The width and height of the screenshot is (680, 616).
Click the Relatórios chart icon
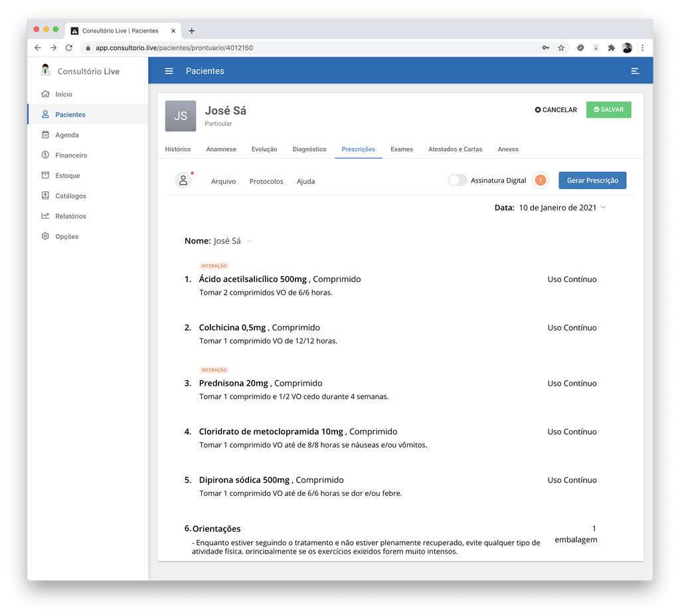(45, 216)
